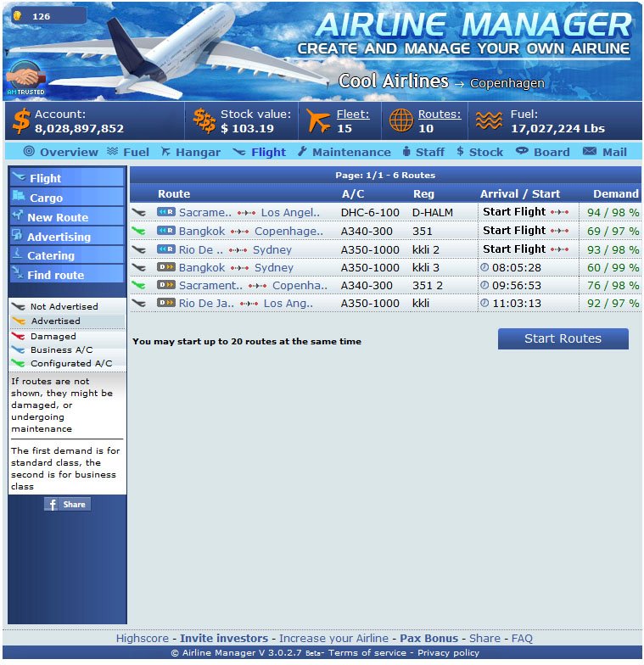
Task: Click the Start Routes button
Action: 563,338
